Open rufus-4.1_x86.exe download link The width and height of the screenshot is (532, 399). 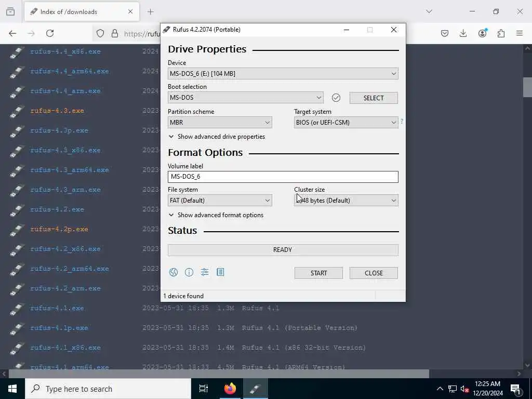(65, 348)
